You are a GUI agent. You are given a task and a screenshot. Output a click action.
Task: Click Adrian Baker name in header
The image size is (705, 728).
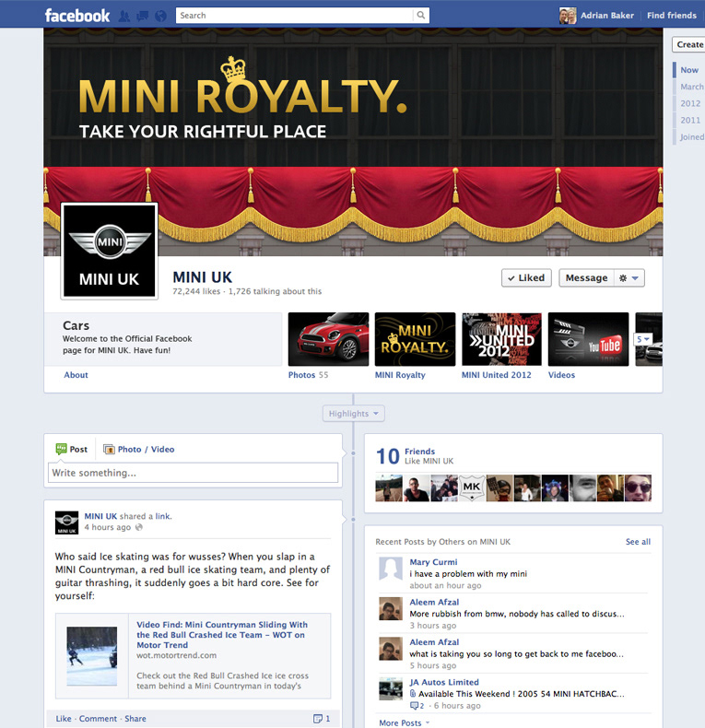pyautogui.click(x=607, y=16)
